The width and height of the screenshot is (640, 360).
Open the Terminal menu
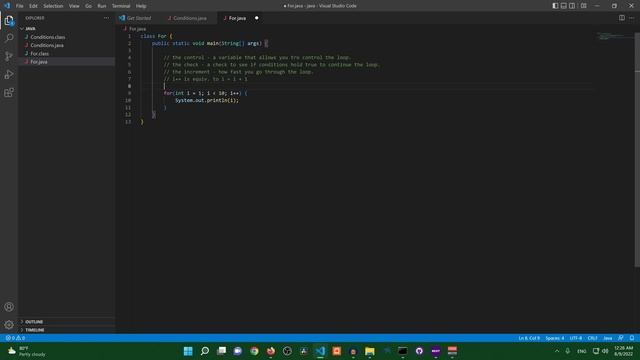pos(121,6)
